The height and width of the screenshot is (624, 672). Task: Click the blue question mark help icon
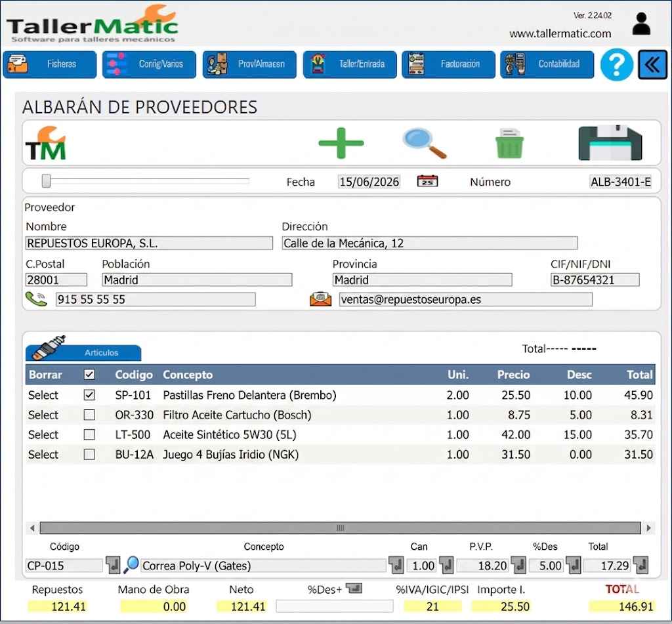(617, 65)
